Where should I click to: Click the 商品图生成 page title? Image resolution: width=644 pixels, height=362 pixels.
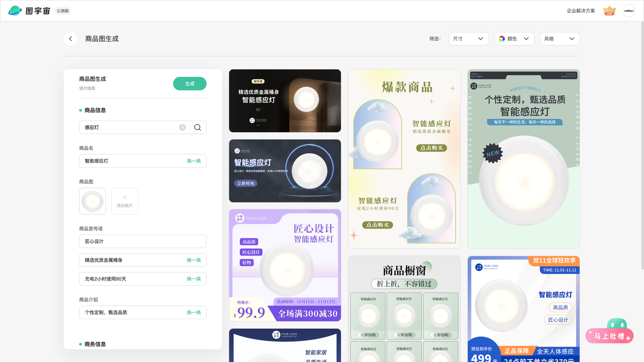coord(102,39)
